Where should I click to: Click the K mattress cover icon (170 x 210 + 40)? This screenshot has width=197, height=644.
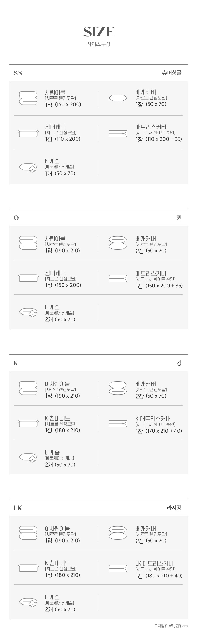pos(118,424)
